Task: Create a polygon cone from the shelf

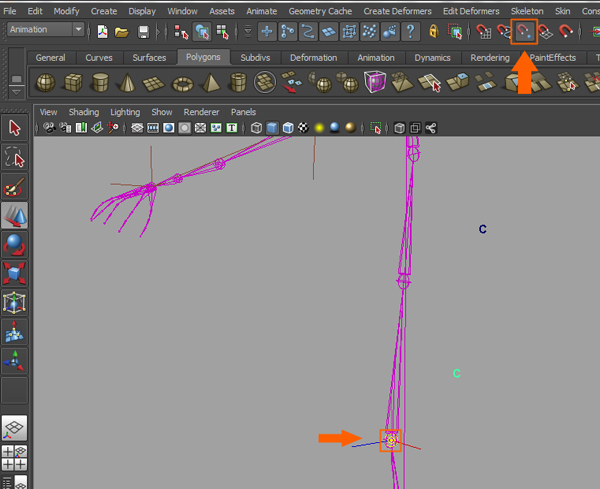Action: pos(127,83)
